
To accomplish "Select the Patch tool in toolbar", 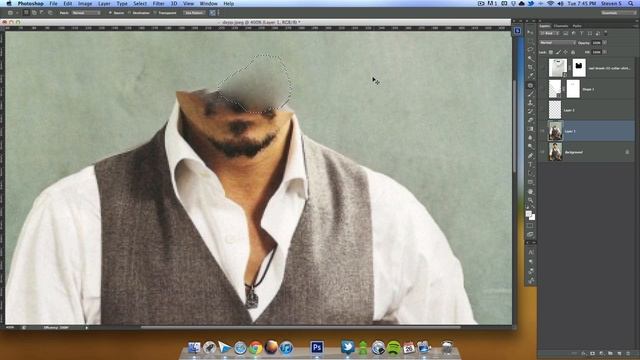I will (530, 85).
